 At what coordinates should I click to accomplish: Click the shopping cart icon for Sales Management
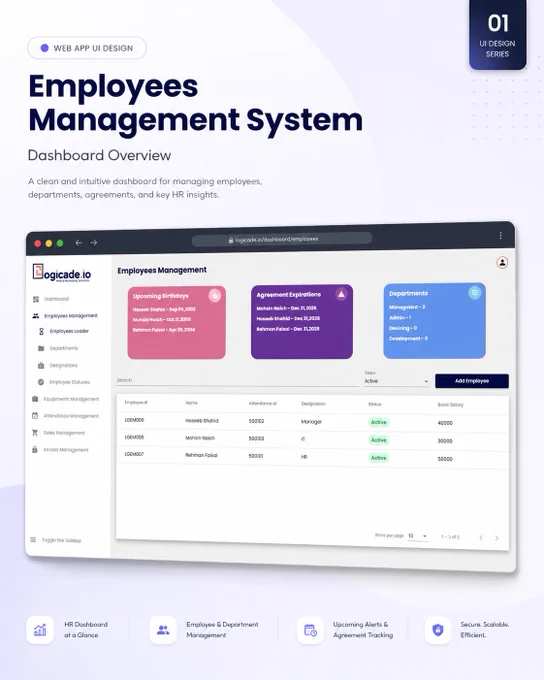click(35, 432)
